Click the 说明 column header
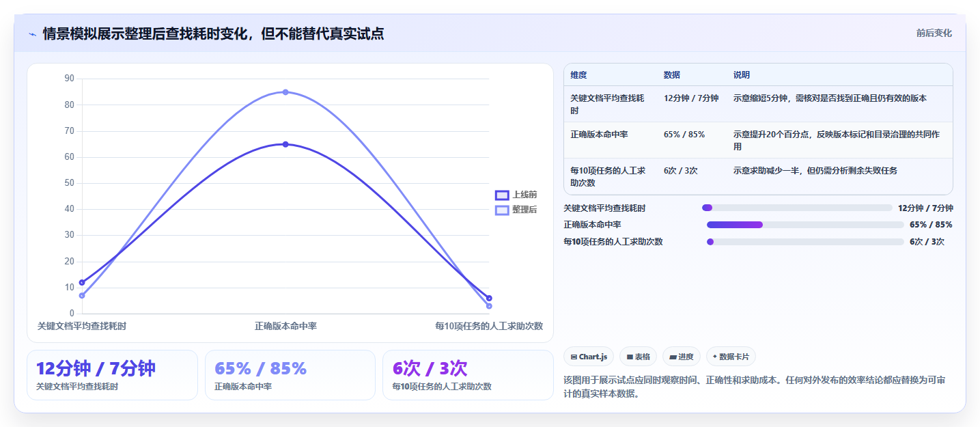Viewport: 980px width, 427px height. coord(742,75)
